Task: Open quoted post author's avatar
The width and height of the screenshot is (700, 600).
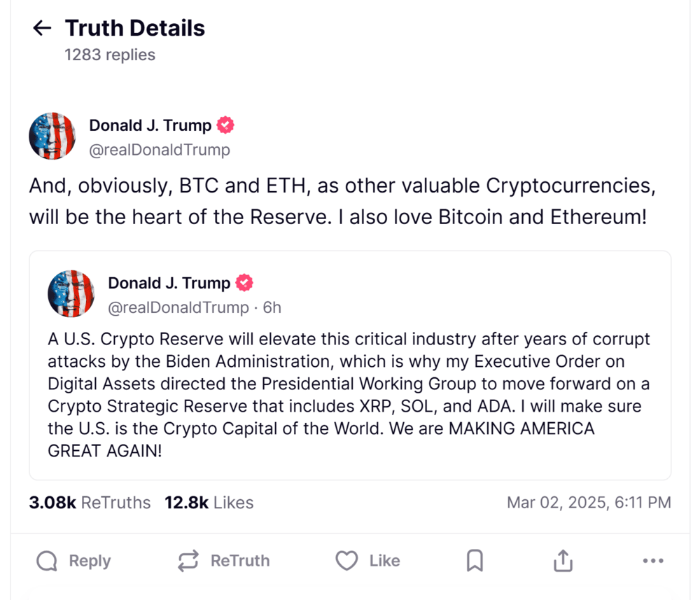Action: pyautogui.click(x=71, y=293)
